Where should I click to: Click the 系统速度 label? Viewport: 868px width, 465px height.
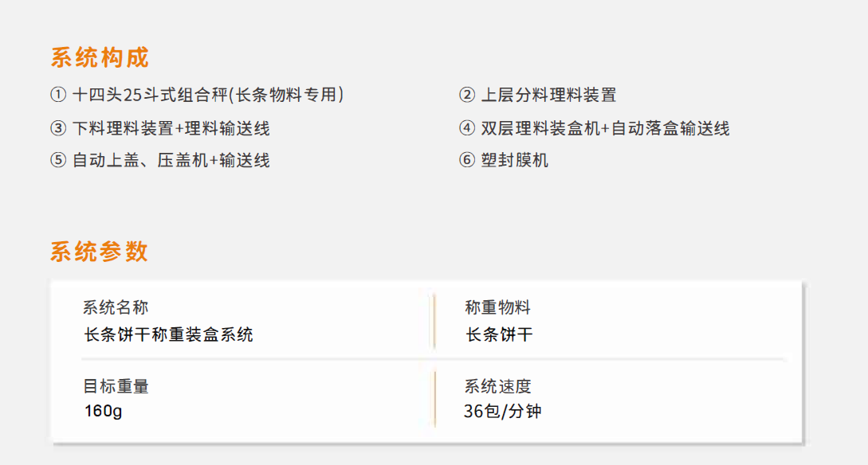[497, 386]
